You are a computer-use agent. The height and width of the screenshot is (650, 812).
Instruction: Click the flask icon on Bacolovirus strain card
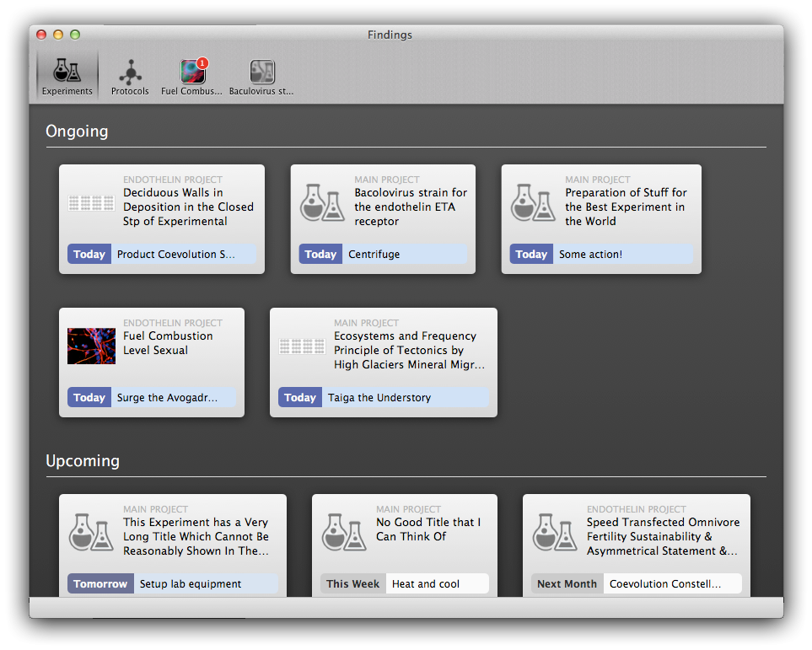click(322, 202)
